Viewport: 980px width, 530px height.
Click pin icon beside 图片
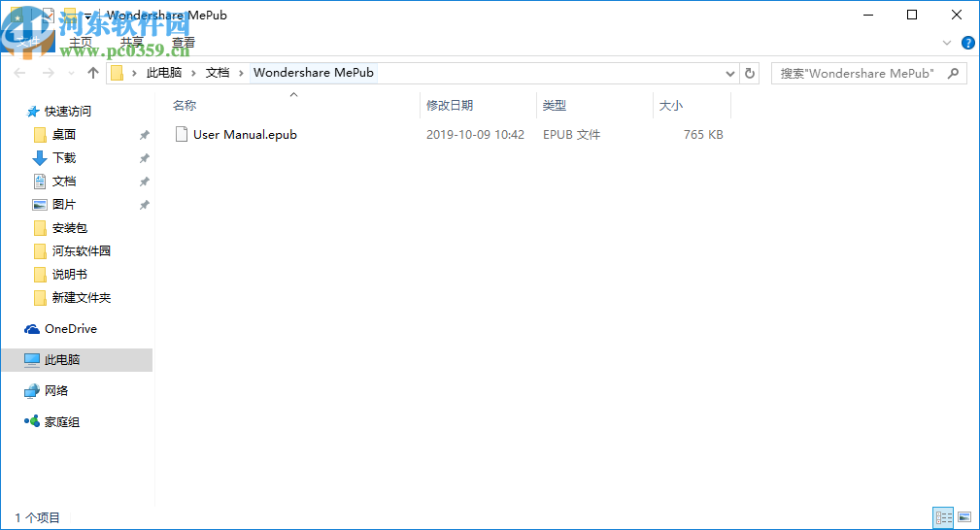pyautogui.click(x=145, y=205)
